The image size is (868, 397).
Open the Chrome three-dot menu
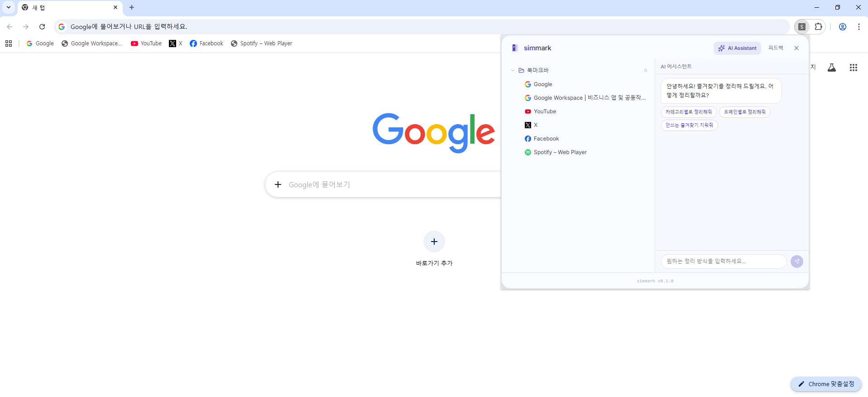(x=859, y=27)
